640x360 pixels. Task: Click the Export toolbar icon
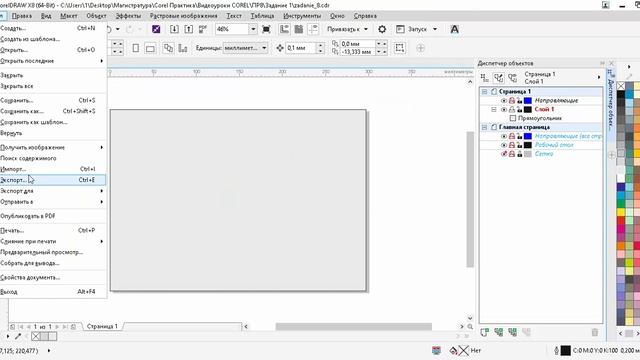click(x=189, y=29)
